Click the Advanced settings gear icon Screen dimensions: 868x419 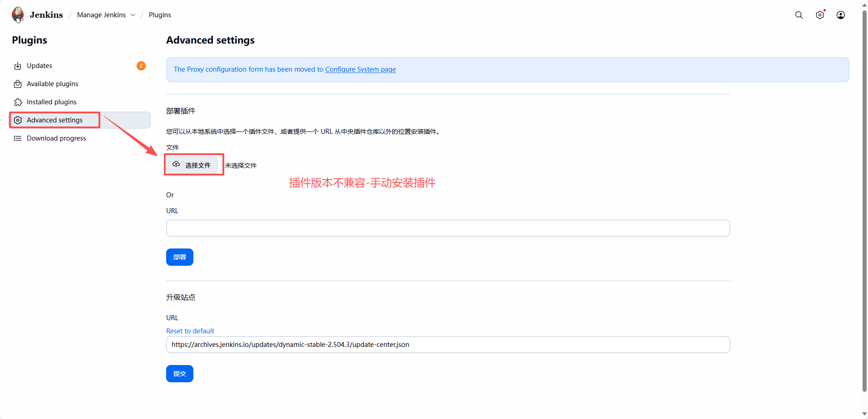coord(18,120)
